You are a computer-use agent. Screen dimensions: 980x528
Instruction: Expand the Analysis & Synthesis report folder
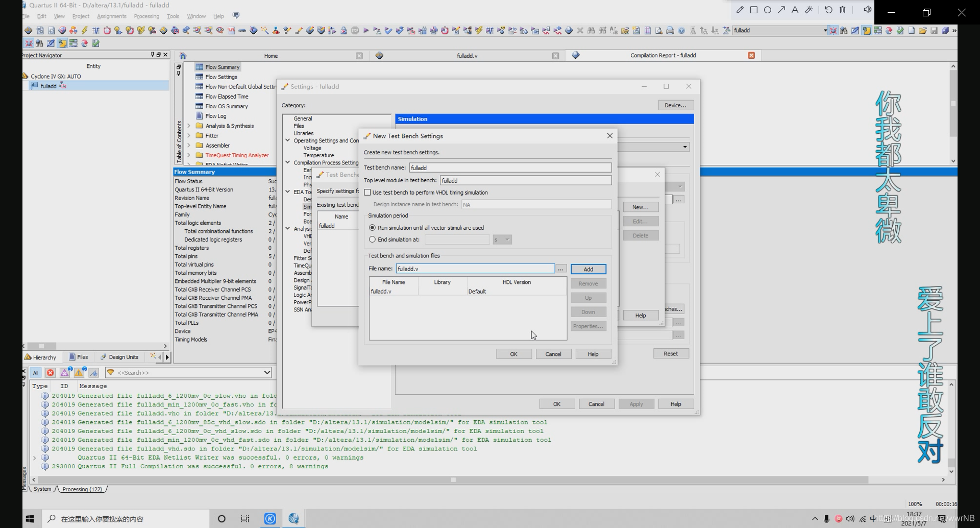click(189, 126)
